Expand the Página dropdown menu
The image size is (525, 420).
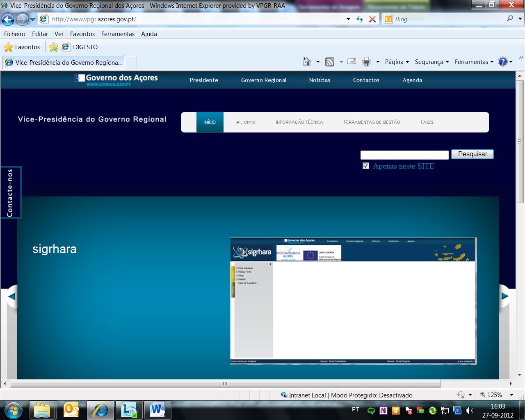397,62
